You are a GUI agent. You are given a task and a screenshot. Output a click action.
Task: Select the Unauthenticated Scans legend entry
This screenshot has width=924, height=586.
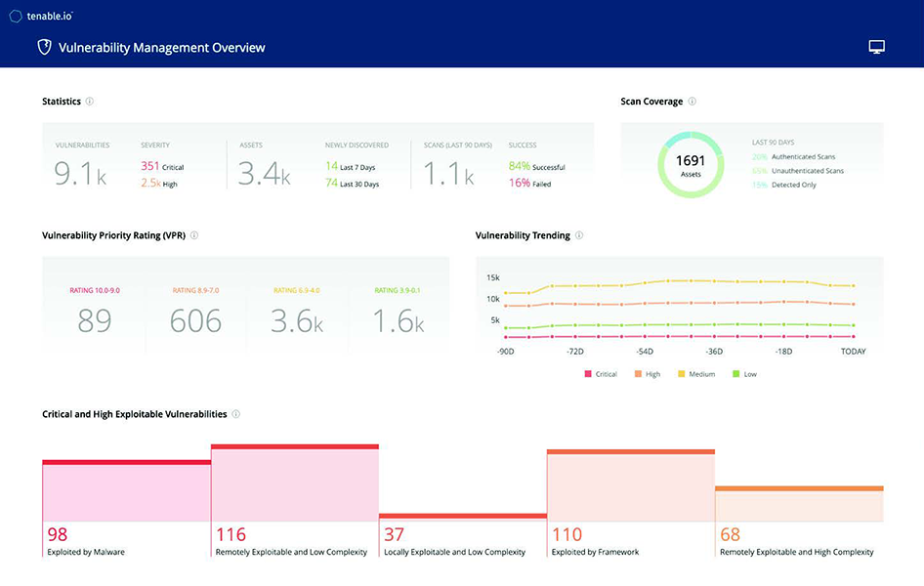click(x=797, y=171)
